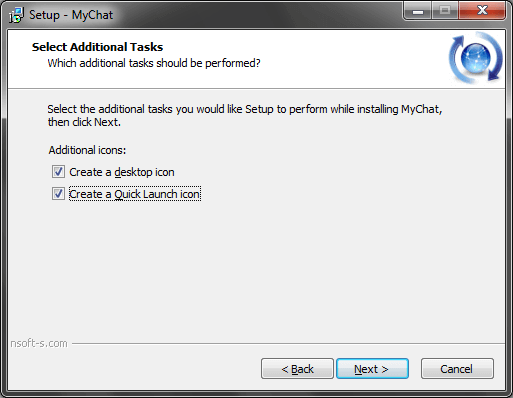
Task: Click the Setup installer icon in title bar
Action: tap(16, 15)
